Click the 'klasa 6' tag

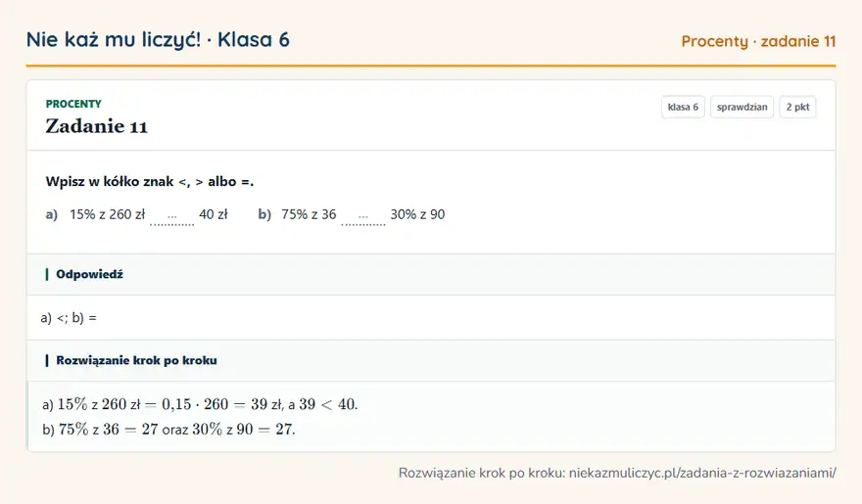tap(683, 107)
